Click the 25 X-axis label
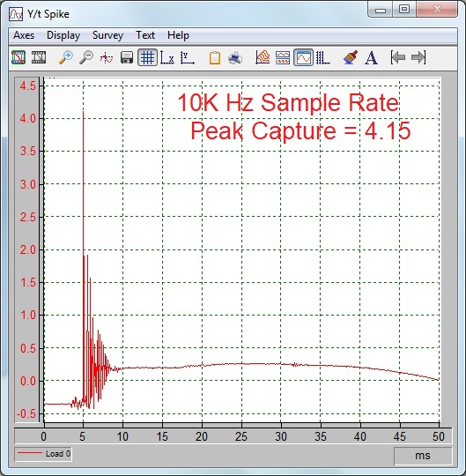Viewport: 466px width, 476px height. [x=241, y=436]
